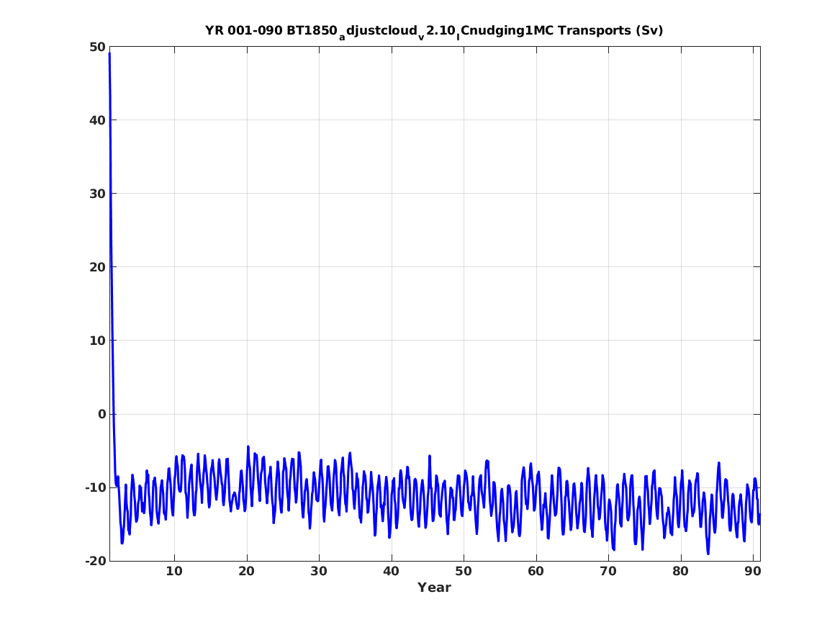Click the plot title text
The width and height of the screenshot is (840, 630).
point(434,31)
